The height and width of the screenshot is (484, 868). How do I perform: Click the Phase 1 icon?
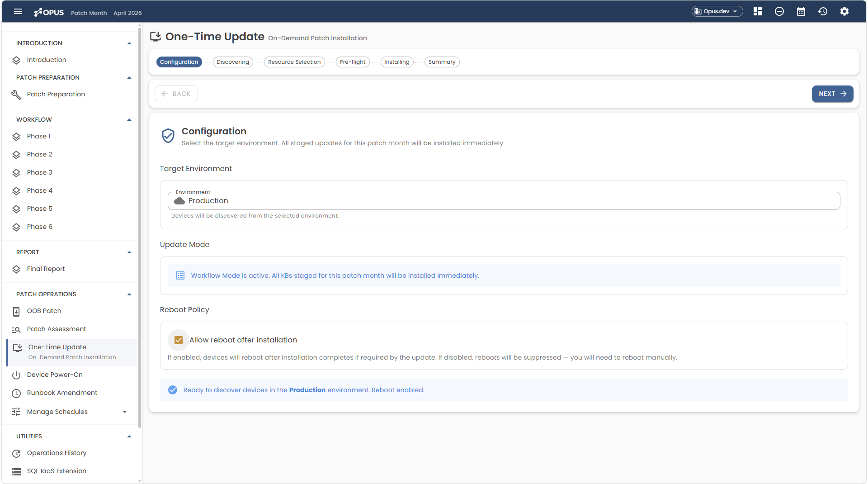click(x=16, y=137)
